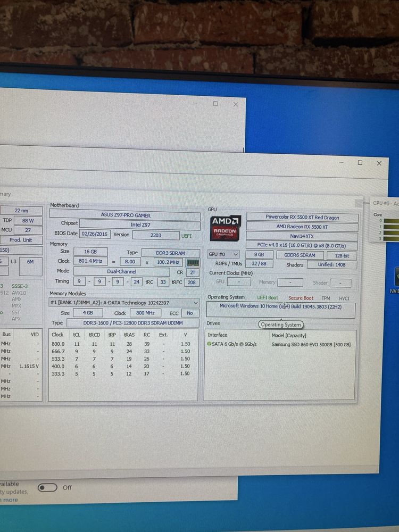This screenshot has width=399, height=532.
Task: Click the UEFI label next to BIOS version
Action: pyautogui.click(x=186, y=236)
